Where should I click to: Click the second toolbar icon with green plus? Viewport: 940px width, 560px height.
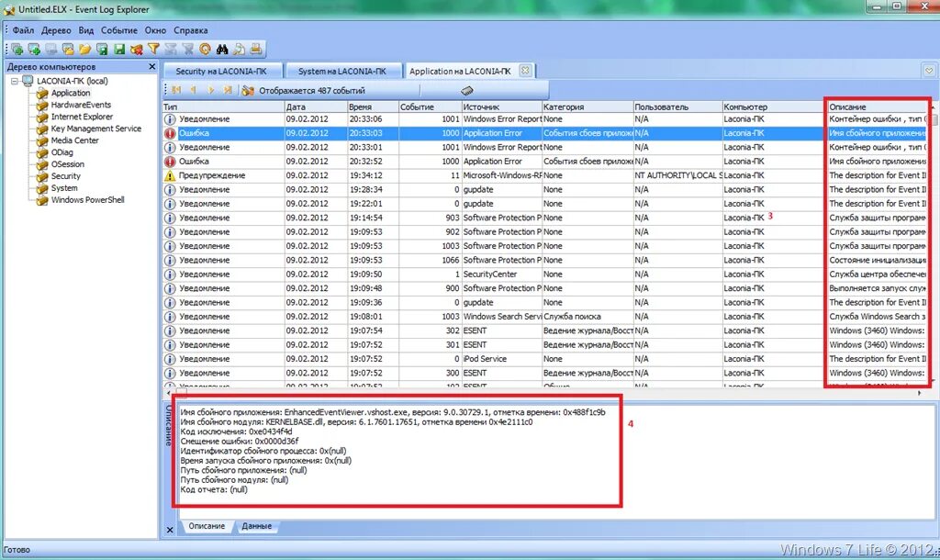click(x=34, y=50)
